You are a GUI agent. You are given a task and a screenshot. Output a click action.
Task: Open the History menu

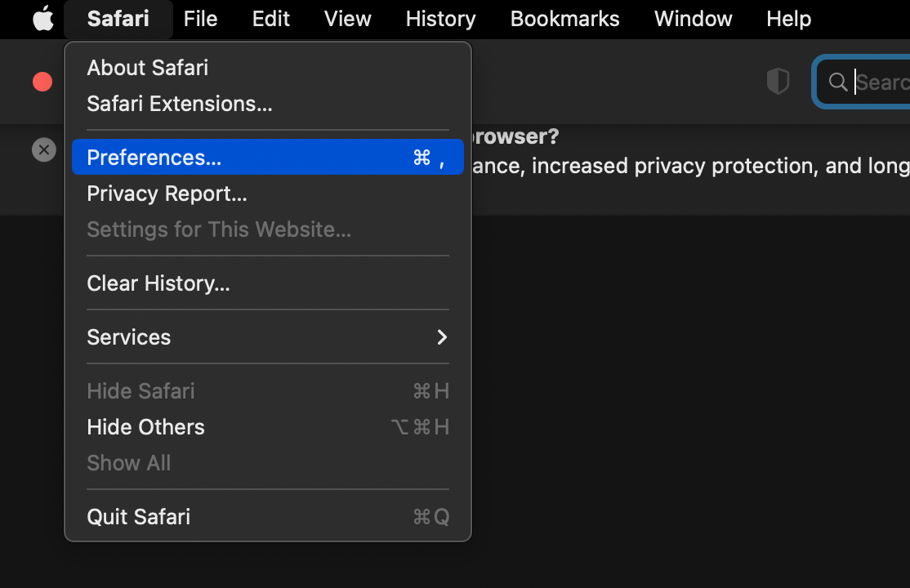[440, 19]
